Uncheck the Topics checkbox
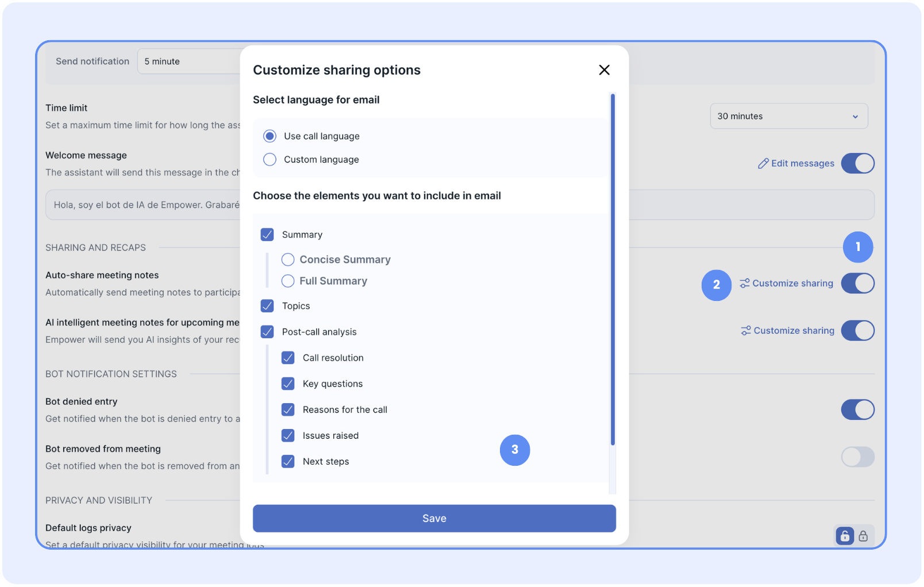924x587 pixels. (x=267, y=306)
